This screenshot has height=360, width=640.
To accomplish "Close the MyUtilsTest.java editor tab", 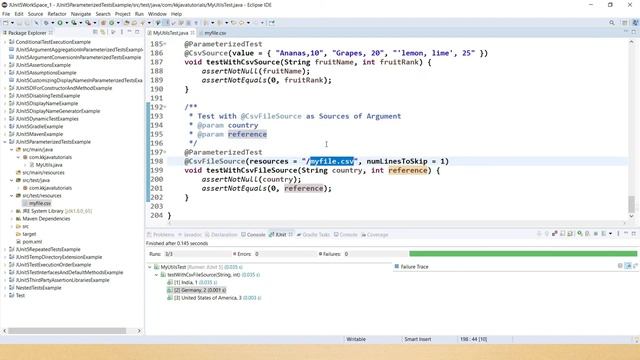I will (193, 33).
